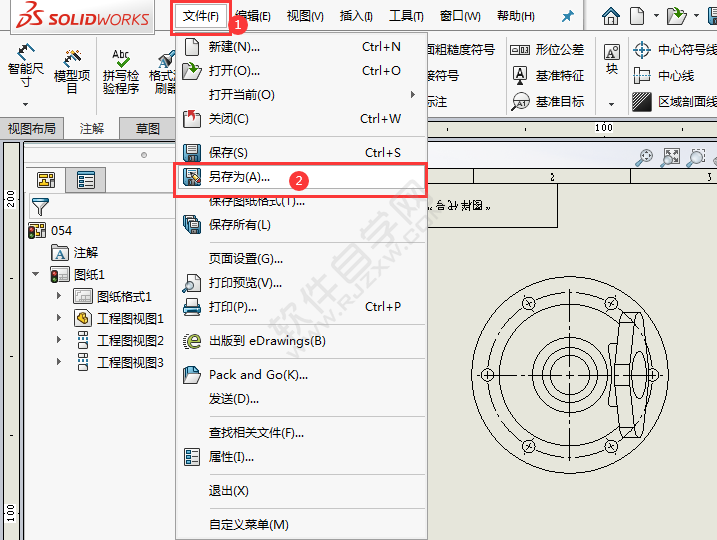Choose 打开(O)... from the file menu

pyautogui.click(x=301, y=71)
